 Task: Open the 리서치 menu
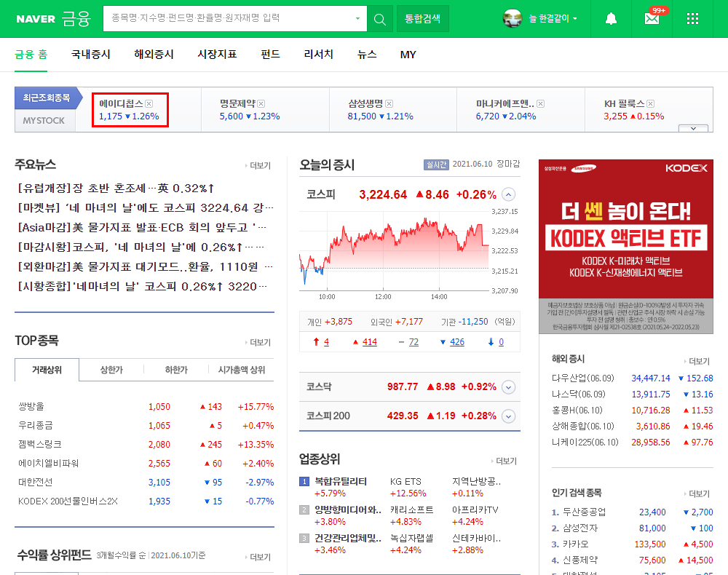[x=319, y=55]
